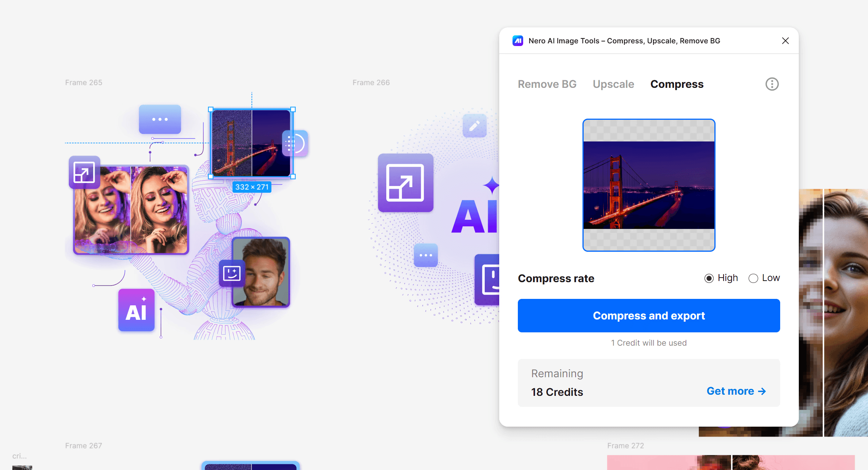Follow the Get more credits link
The width and height of the screenshot is (868, 470).
(x=736, y=391)
